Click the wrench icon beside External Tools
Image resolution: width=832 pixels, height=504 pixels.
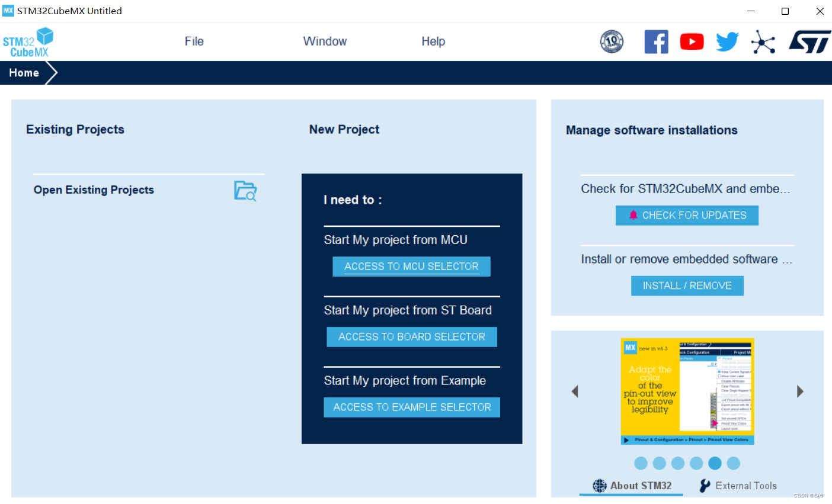click(x=705, y=486)
